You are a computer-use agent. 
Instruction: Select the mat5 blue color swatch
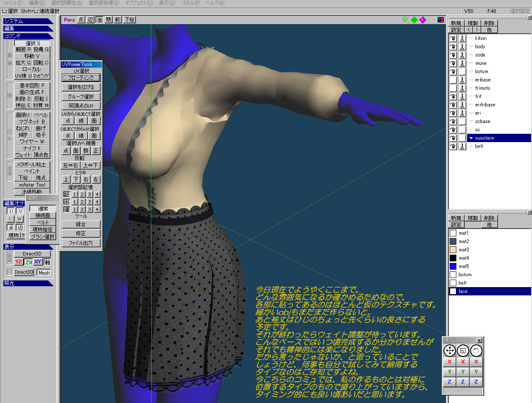point(453,266)
